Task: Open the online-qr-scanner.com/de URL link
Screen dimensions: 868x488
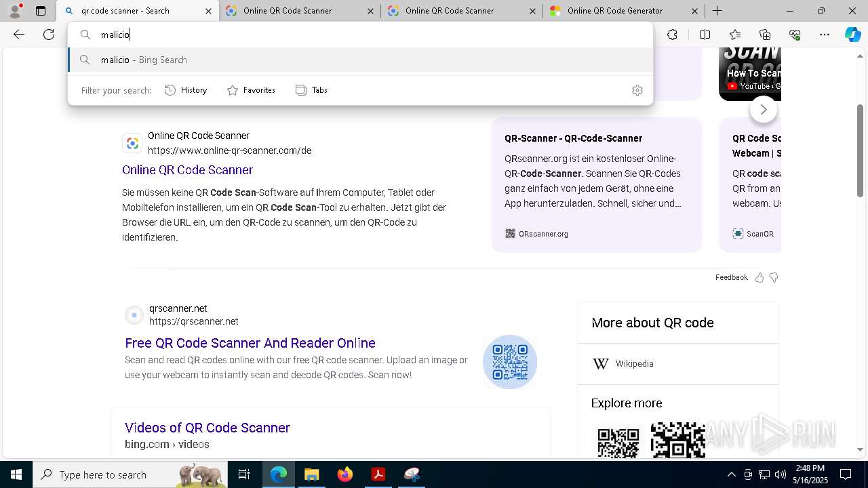Action: tap(229, 150)
